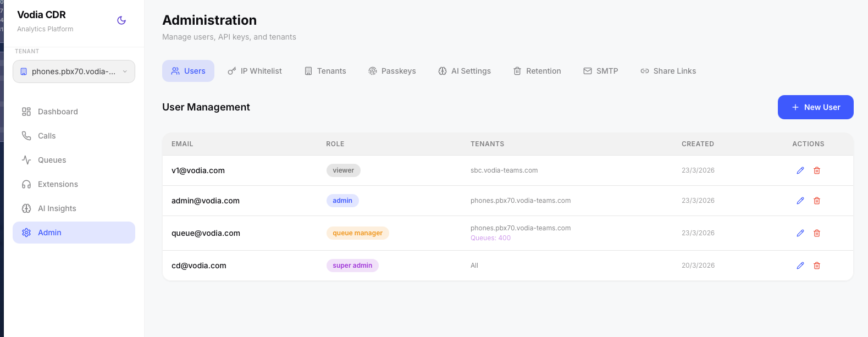
Task: Click the edit pencil for admin@vodia.com
Action: pos(800,201)
